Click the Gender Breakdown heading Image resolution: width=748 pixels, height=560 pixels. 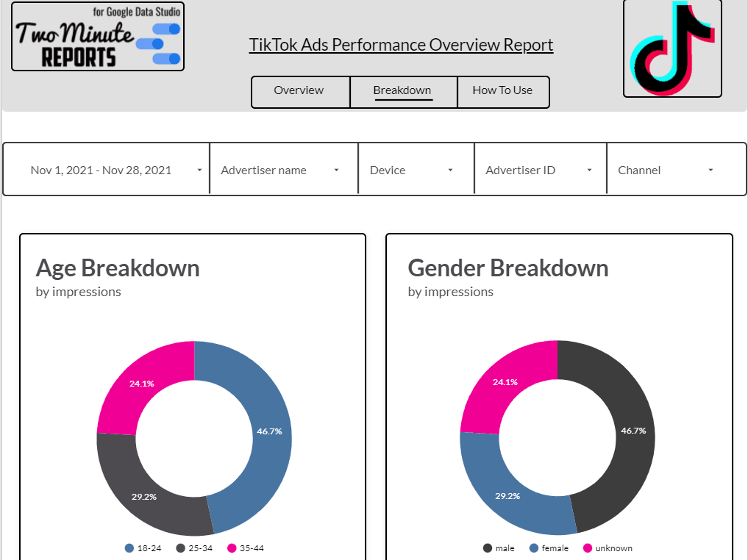508,268
